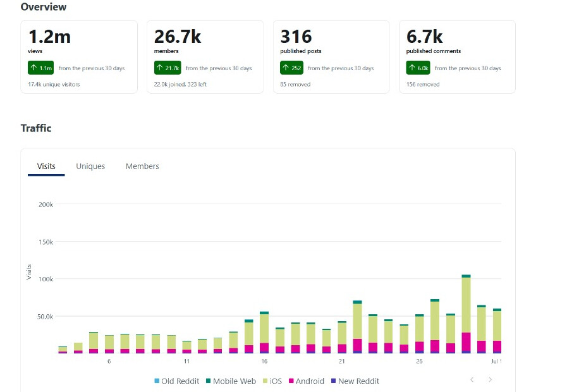Go to next legend page arrow

click(x=491, y=379)
